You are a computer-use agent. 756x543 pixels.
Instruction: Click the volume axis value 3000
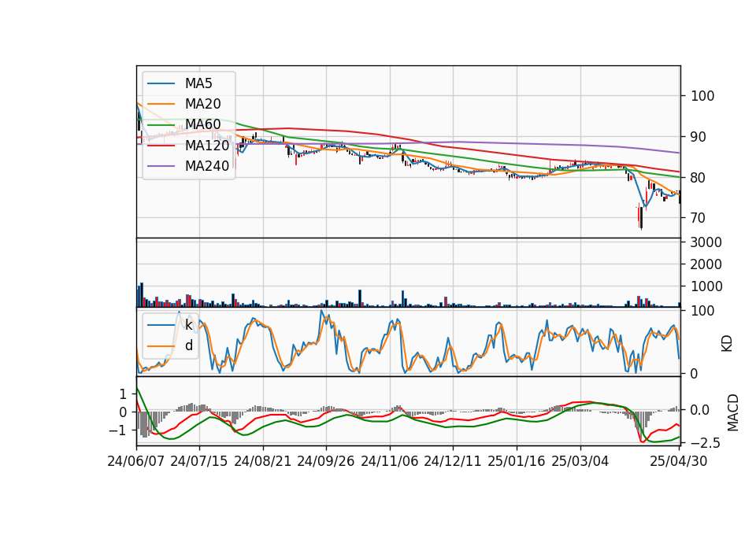coord(706,242)
